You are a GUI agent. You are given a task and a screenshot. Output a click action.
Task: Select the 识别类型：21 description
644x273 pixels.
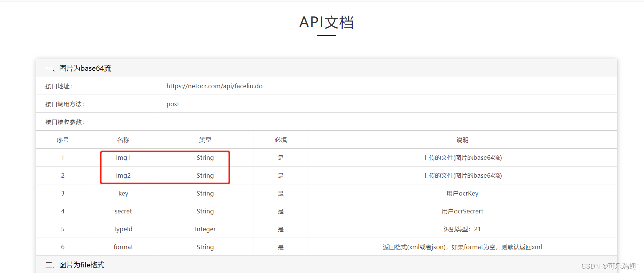pyautogui.click(x=462, y=229)
